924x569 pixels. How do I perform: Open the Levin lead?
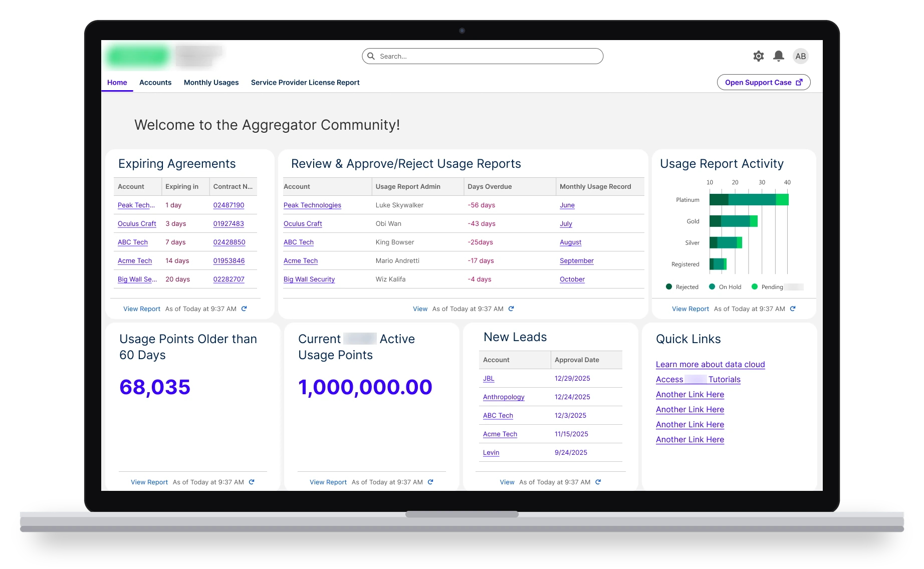[491, 452]
